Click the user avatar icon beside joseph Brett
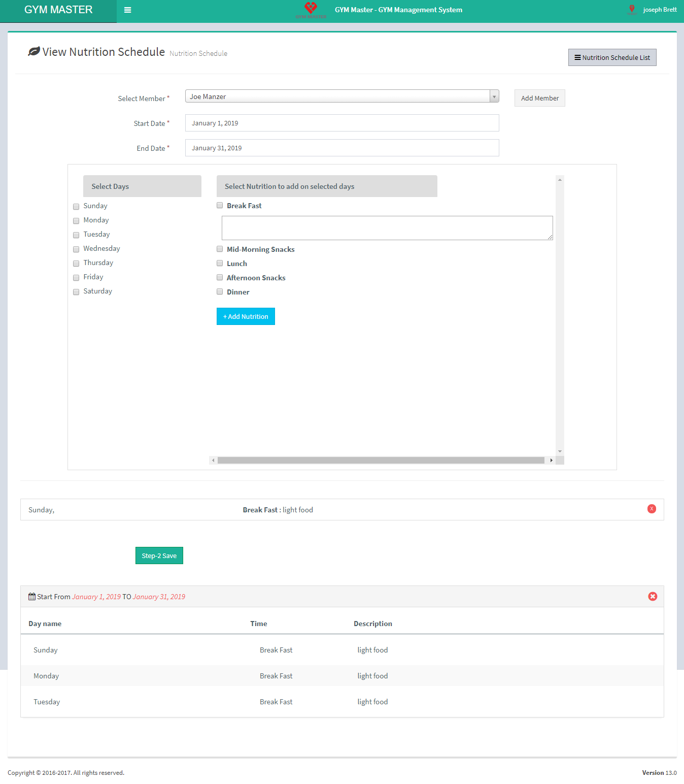The height and width of the screenshot is (784, 684). tap(632, 9)
